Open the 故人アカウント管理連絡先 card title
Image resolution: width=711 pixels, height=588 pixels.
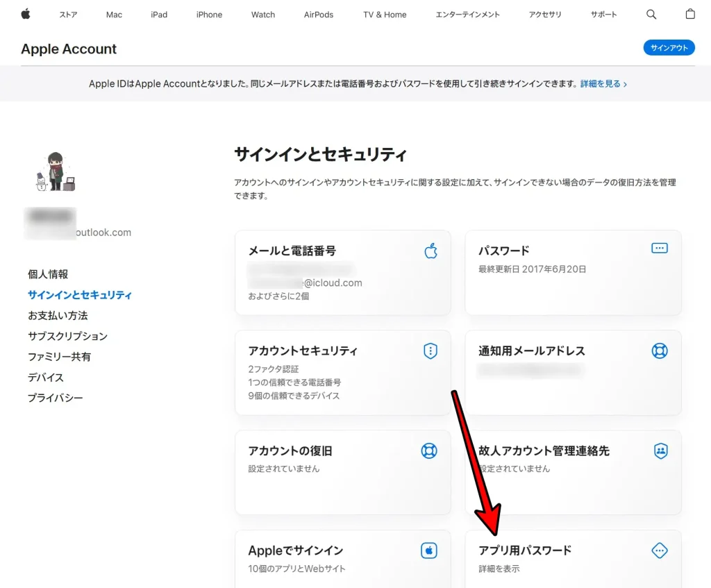pyautogui.click(x=544, y=451)
